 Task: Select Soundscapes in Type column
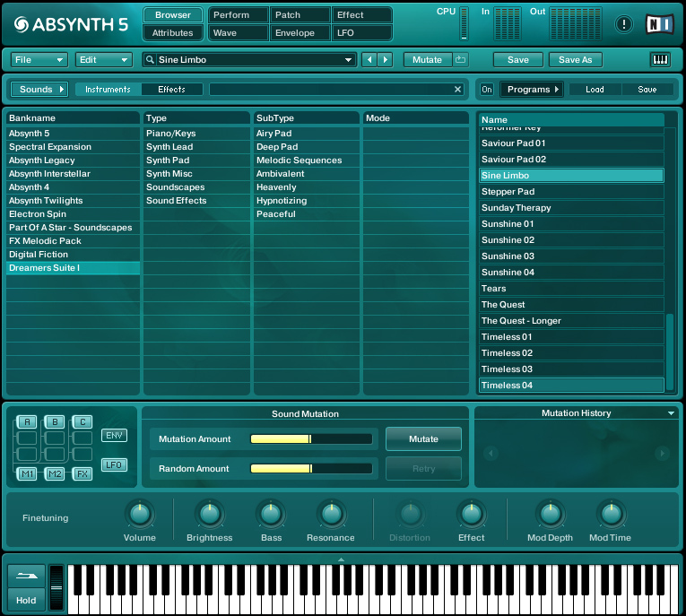pyautogui.click(x=196, y=187)
